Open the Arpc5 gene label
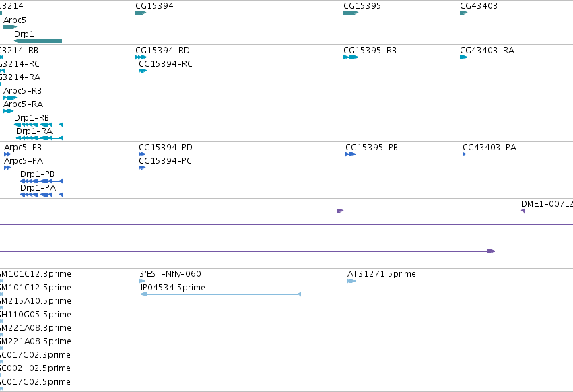 pos(15,20)
